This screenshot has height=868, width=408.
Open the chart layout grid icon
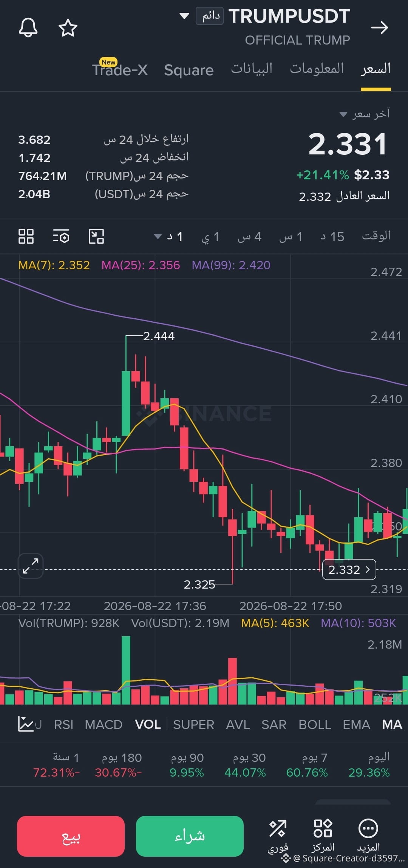(x=26, y=237)
